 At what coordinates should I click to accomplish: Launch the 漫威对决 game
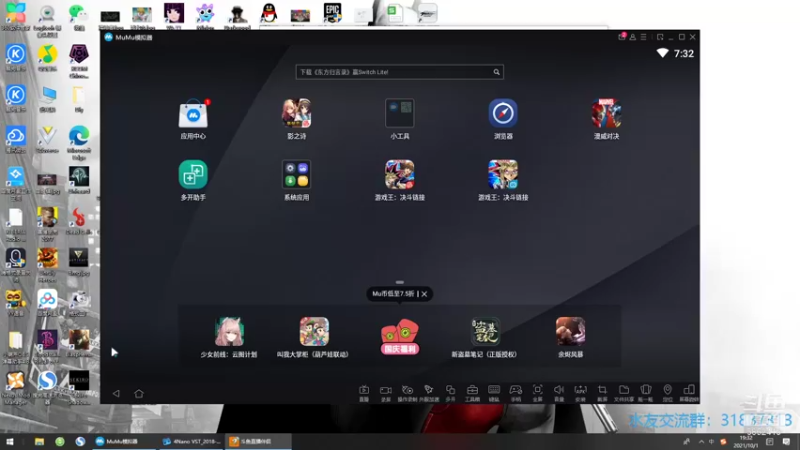(x=606, y=113)
